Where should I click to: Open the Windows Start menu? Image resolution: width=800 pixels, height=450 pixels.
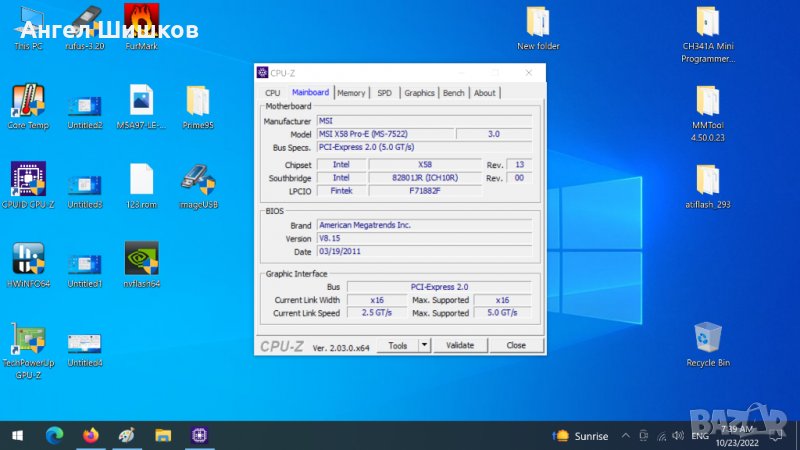17,436
